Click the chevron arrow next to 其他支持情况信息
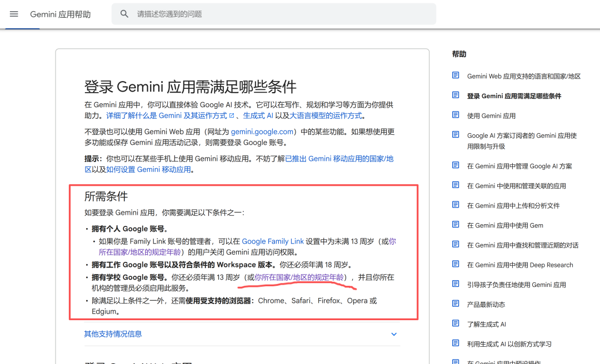The height and width of the screenshot is (364, 600). 394,334
